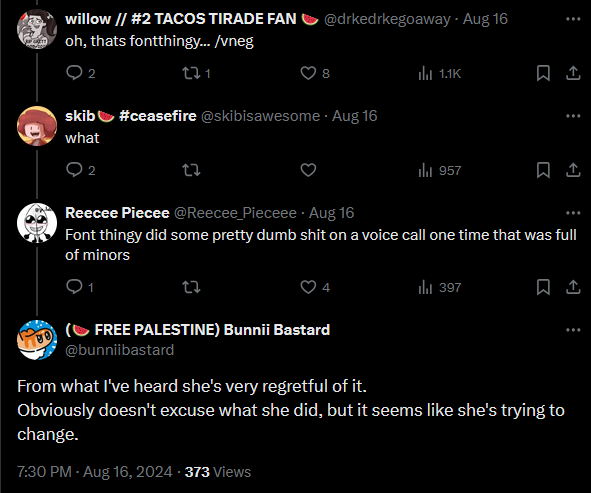Open the @skibisawesome profile handle

pos(260,116)
